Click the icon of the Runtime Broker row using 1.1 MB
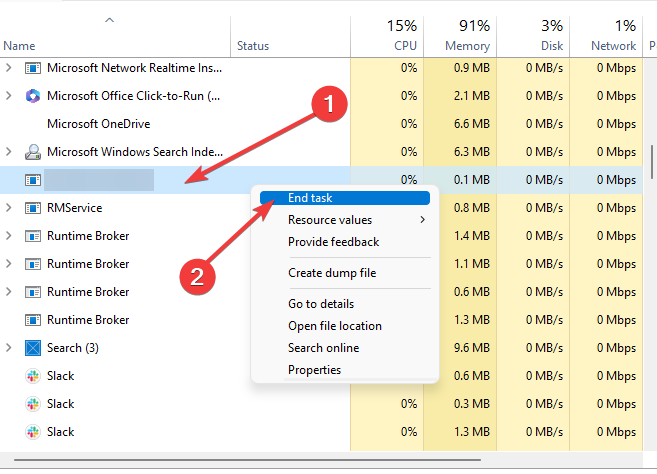This screenshot has width=657, height=474. (x=33, y=264)
